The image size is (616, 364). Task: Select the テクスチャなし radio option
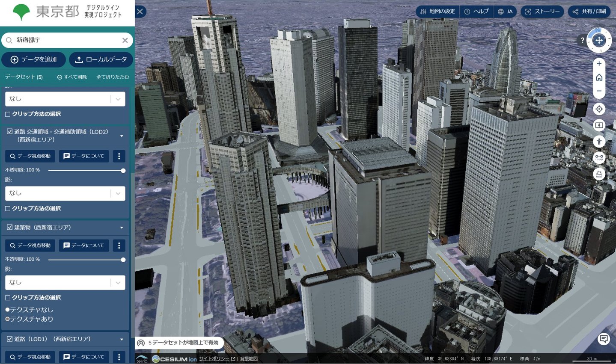[7, 310]
